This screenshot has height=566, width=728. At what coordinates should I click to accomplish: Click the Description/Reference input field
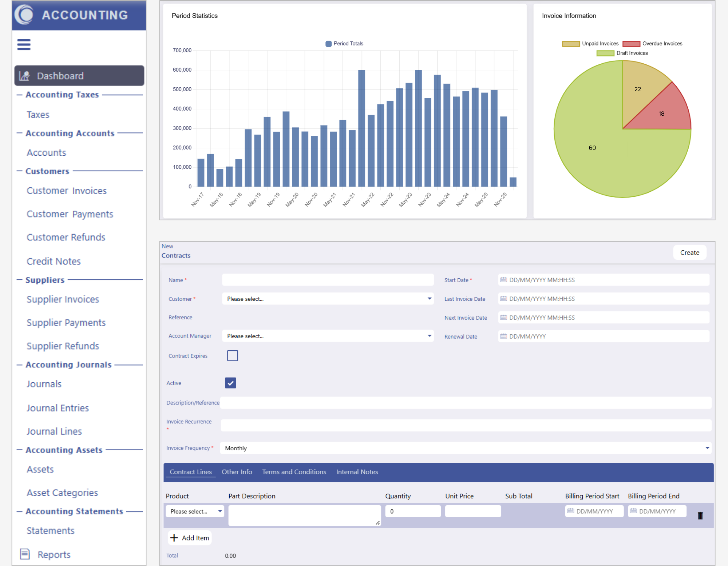[x=466, y=403]
